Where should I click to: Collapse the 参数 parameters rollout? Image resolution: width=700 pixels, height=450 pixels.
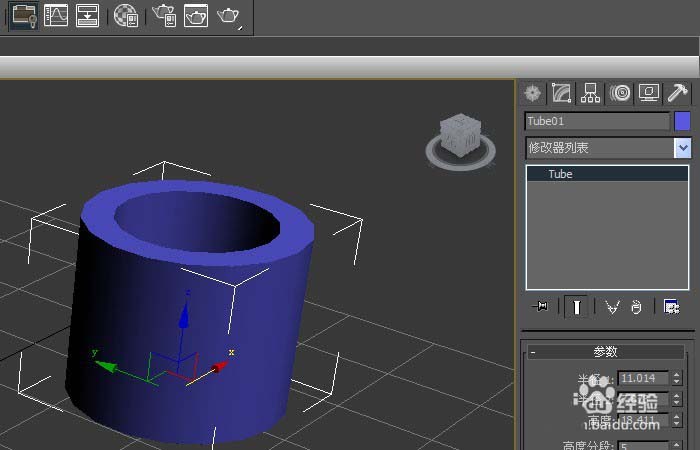[606, 352]
